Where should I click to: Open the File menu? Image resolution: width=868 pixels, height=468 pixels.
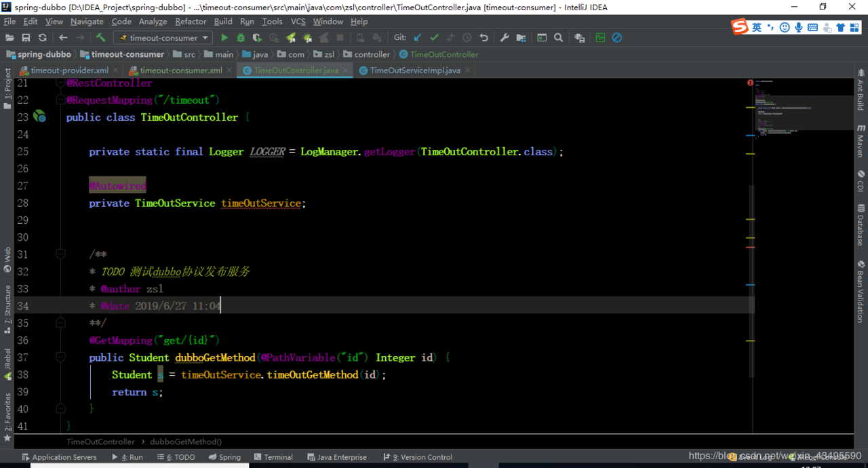coord(9,22)
